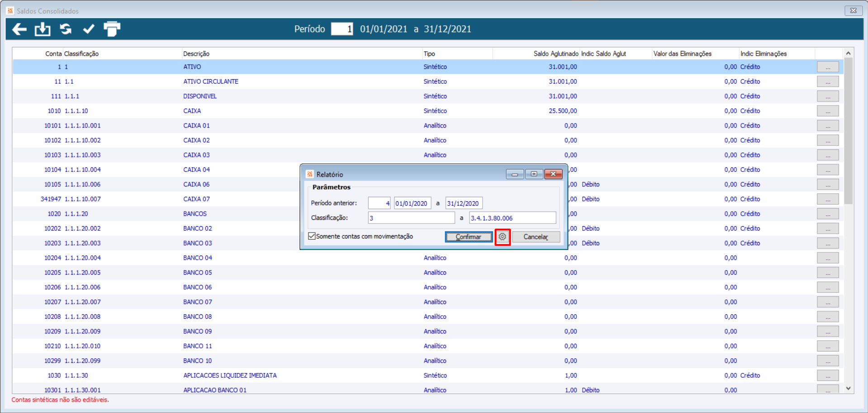The width and height of the screenshot is (868, 413).
Task: Open ellipsis button for APLICACOES LIQUIDEZ IMEDIATA row
Action: [x=828, y=375]
